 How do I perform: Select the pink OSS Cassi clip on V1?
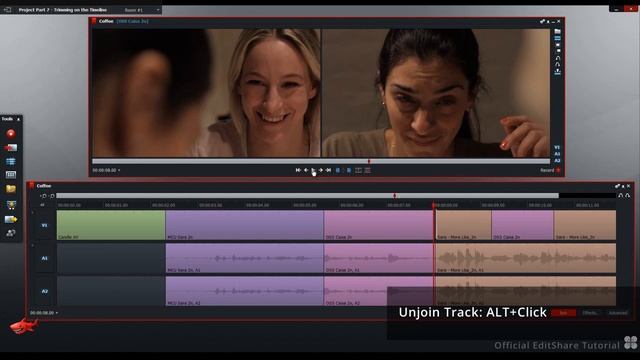(379, 225)
